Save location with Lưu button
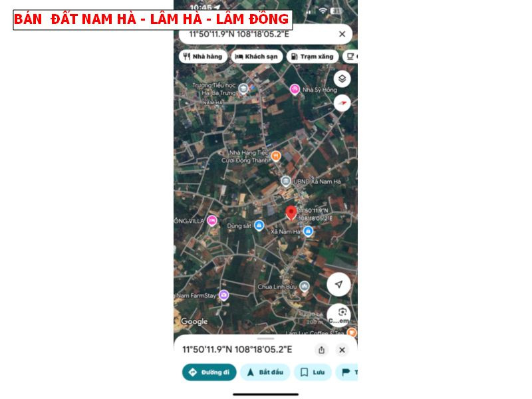532x399 pixels. [313, 372]
